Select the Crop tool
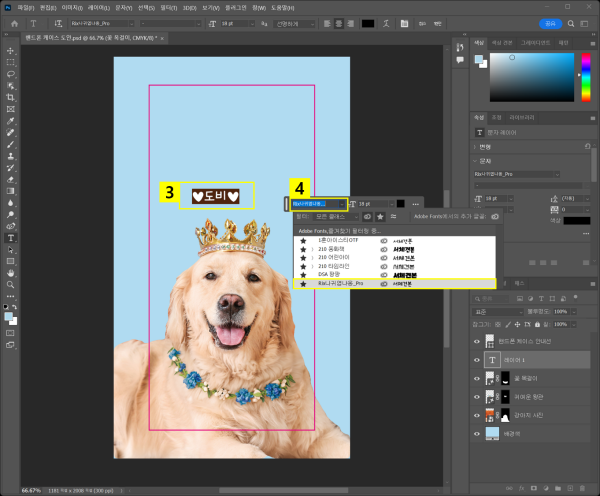Viewport: 600px width, 496px height. tap(10, 97)
